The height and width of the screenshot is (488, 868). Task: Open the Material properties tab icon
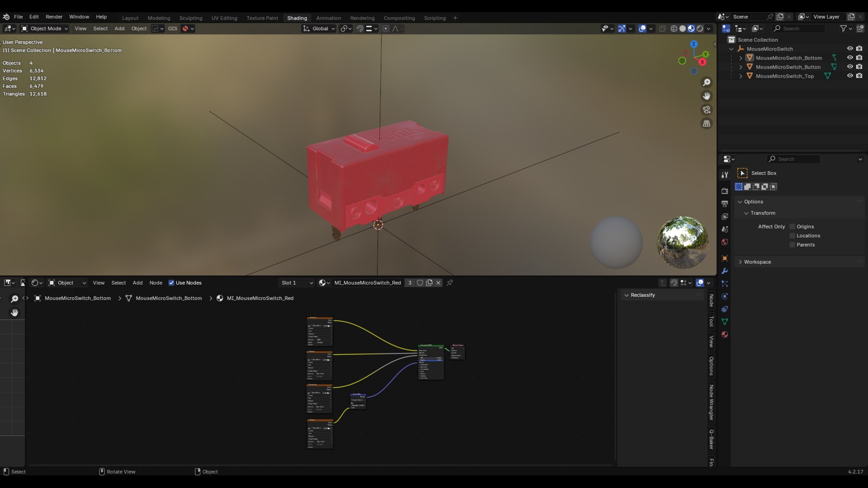click(x=725, y=334)
